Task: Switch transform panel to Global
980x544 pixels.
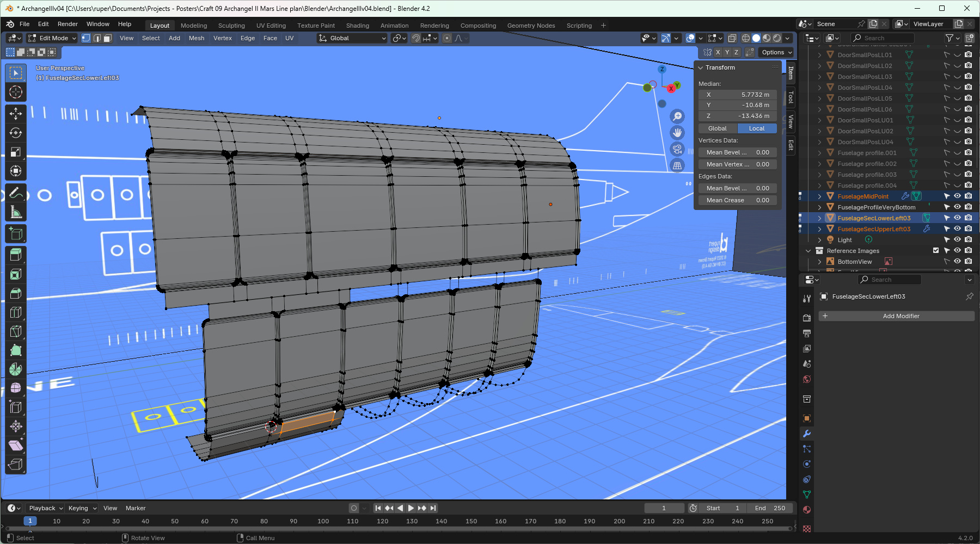Action: point(718,128)
